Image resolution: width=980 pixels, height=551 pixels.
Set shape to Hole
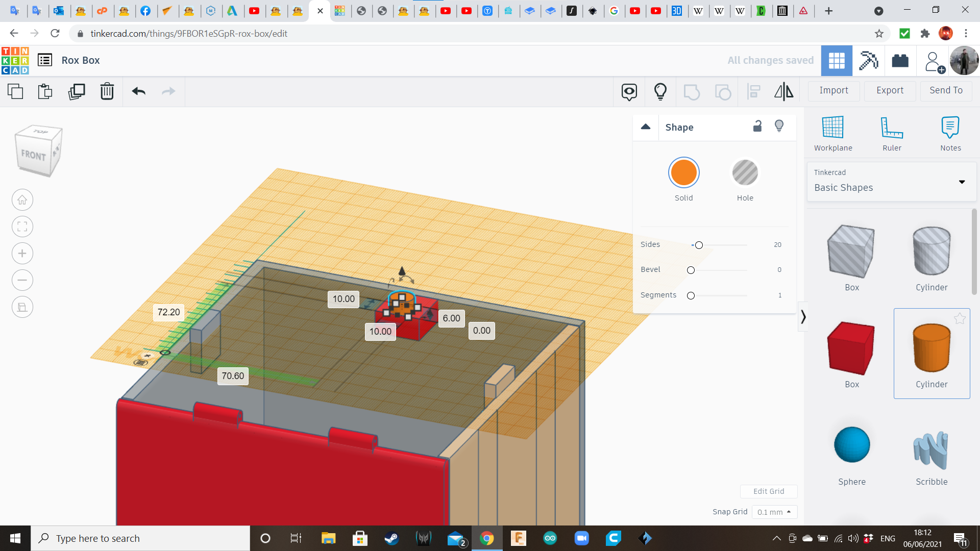pos(745,173)
